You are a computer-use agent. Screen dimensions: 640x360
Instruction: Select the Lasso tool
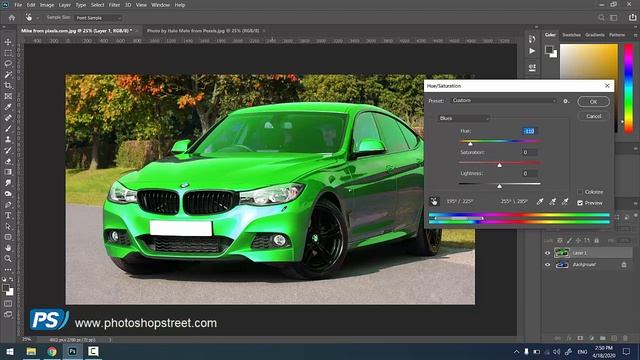point(8,64)
